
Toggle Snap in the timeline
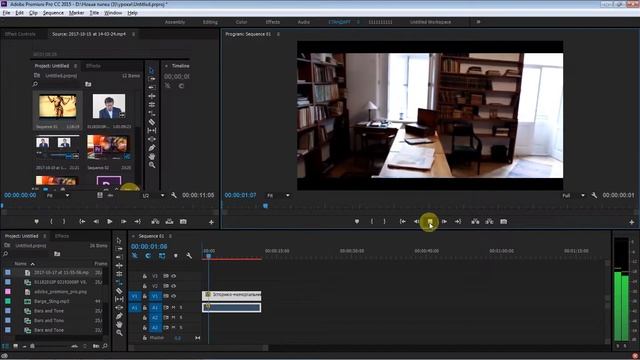[x=148, y=256]
